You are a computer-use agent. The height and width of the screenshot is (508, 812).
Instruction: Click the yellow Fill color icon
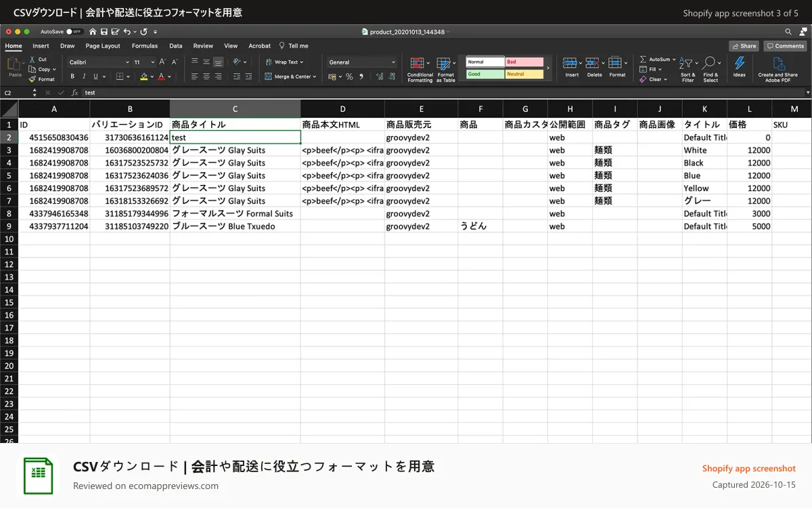pyautogui.click(x=143, y=77)
